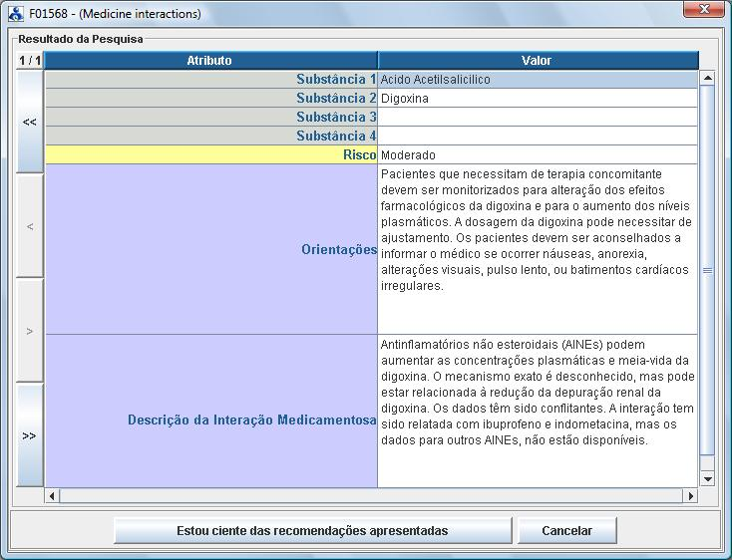Click the vertical scrollbar thumb

pyautogui.click(x=707, y=270)
